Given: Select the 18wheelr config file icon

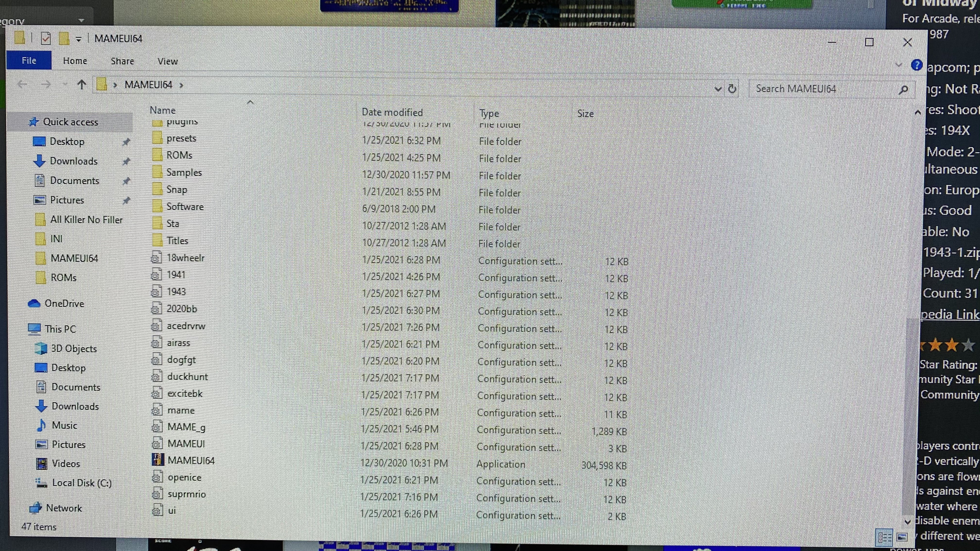Looking at the screenshot, I should pyautogui.click(x=156, y=258).
